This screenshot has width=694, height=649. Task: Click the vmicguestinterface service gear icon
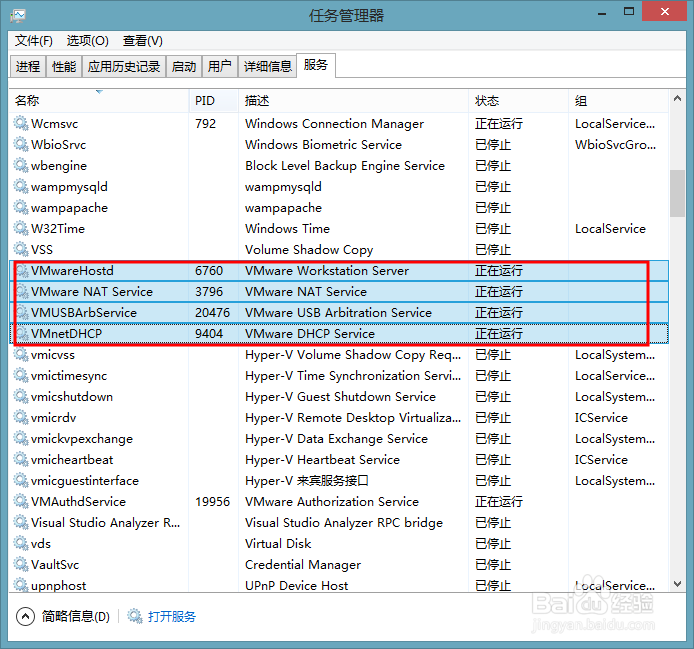21,480
